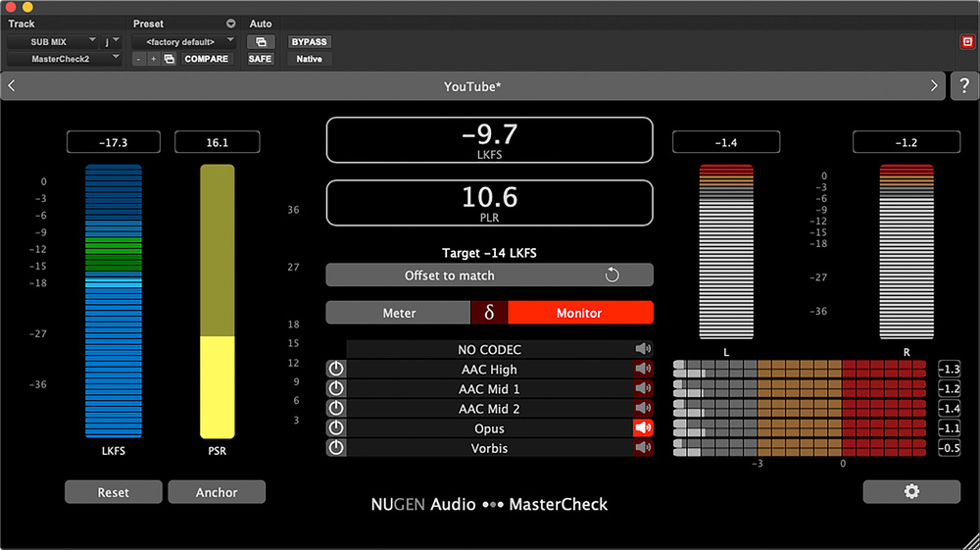The height and width of the screenshot is (550, 980).
Task: Click copy preset icon beside COMPARE
Action: click(170, 59)
